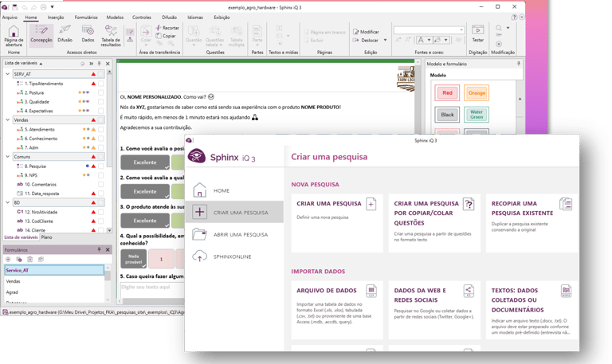
Task: Click the magnifier search icon in Modificação
Action: tap(499, 28)
